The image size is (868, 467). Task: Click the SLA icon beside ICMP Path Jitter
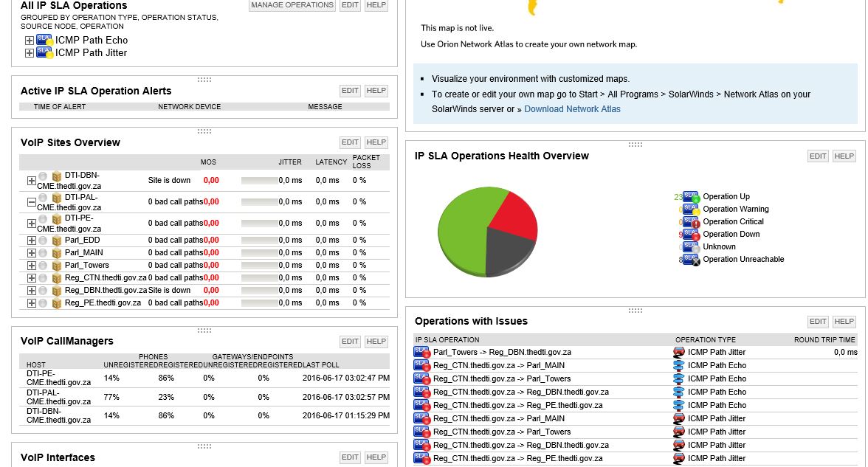pyautogui.click(x=44, y=52)
